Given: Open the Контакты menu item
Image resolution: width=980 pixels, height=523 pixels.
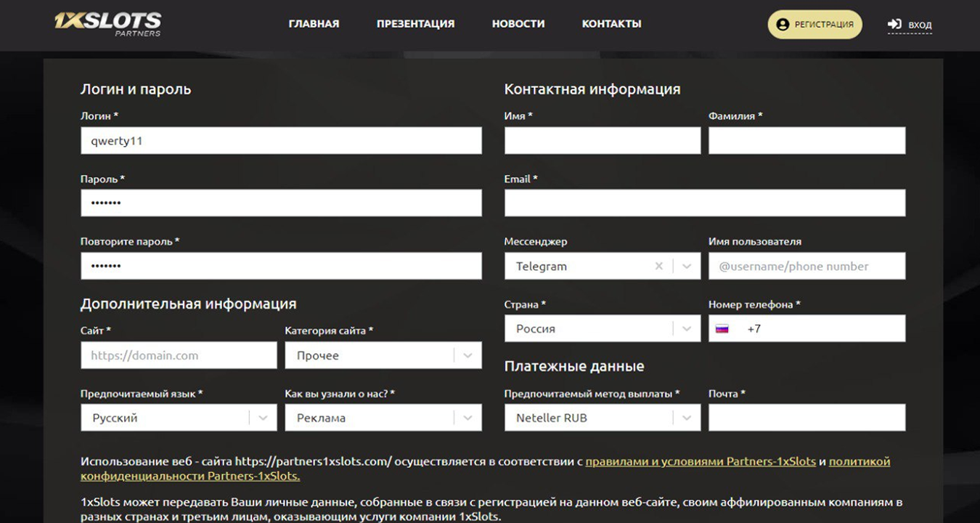Looking at the screenshot, I should [611, 23].
